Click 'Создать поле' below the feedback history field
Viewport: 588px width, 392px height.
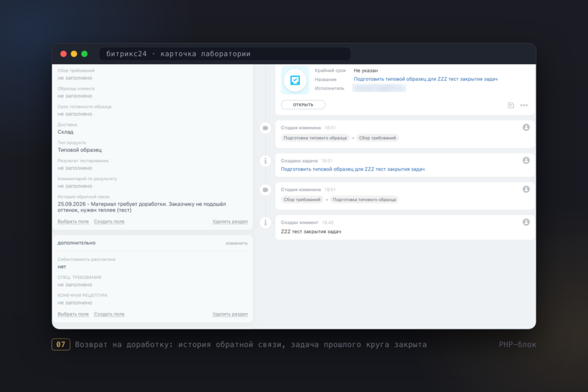click(109, 221)
